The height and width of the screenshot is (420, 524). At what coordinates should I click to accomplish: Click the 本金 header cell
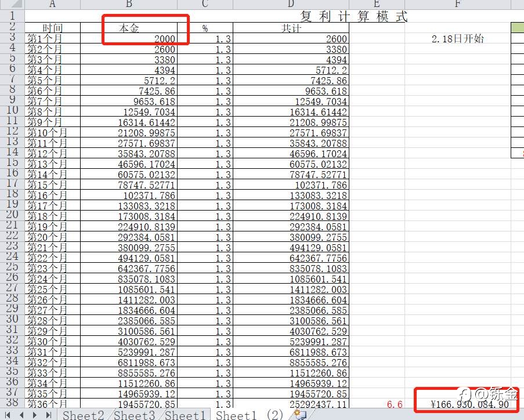[x=129, y=28]
